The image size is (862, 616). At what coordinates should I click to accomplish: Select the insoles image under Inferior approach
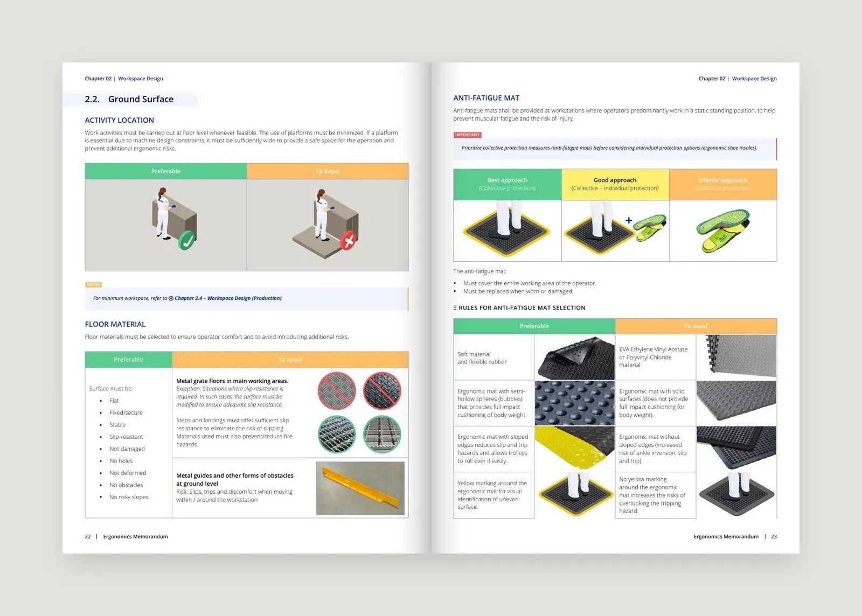click(723, 231)
